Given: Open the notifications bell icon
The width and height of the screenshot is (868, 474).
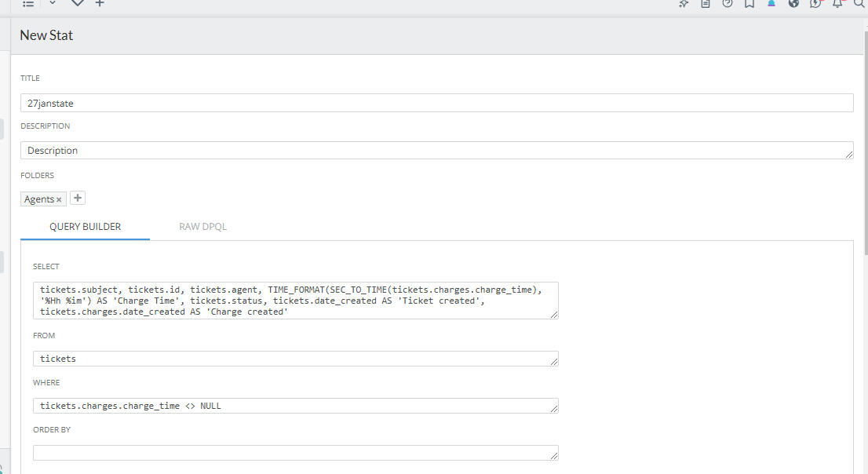Looking at the screenshot, I should point(837,4).
